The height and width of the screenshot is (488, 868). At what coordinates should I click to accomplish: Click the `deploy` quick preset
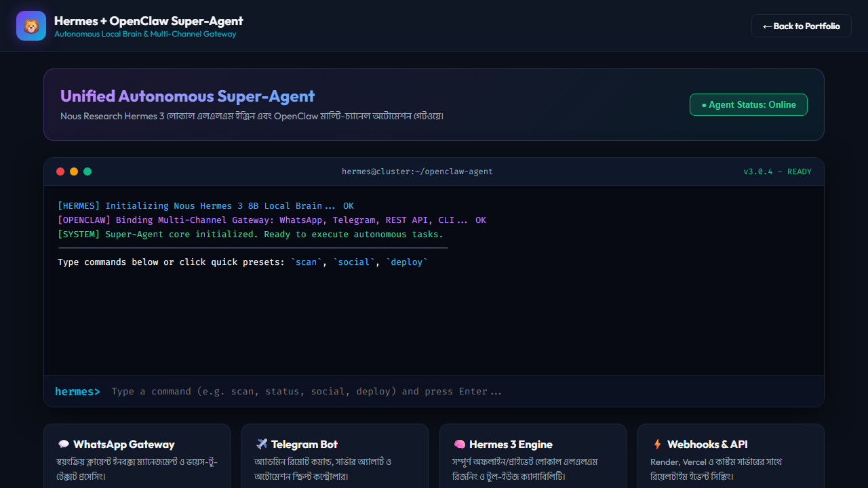407,262
